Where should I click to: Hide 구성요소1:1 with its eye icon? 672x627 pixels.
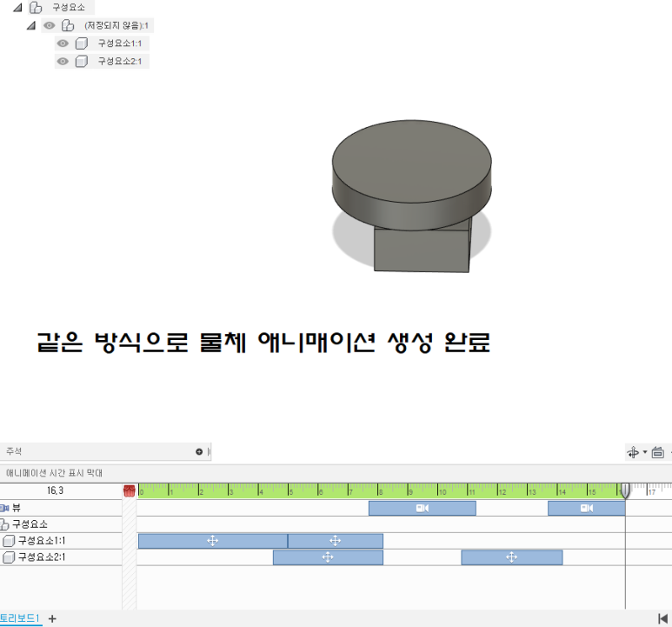(x=63, y=43)
